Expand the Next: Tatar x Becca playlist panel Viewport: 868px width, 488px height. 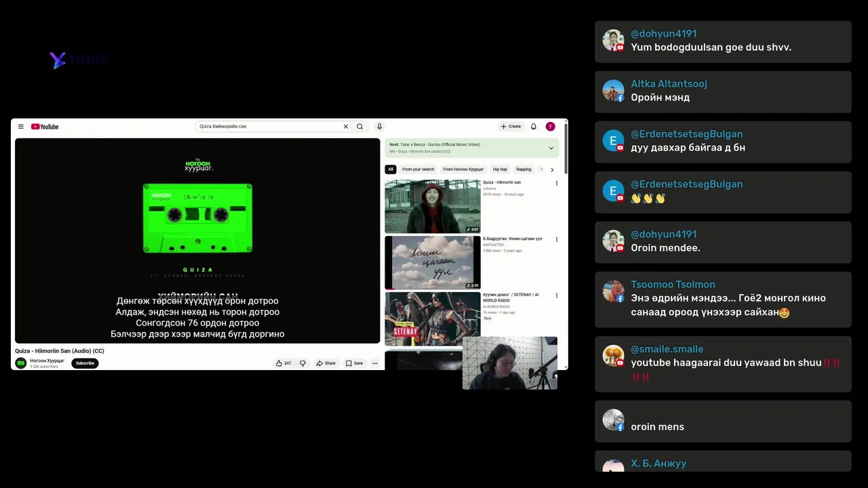click(x=551, y=148)
